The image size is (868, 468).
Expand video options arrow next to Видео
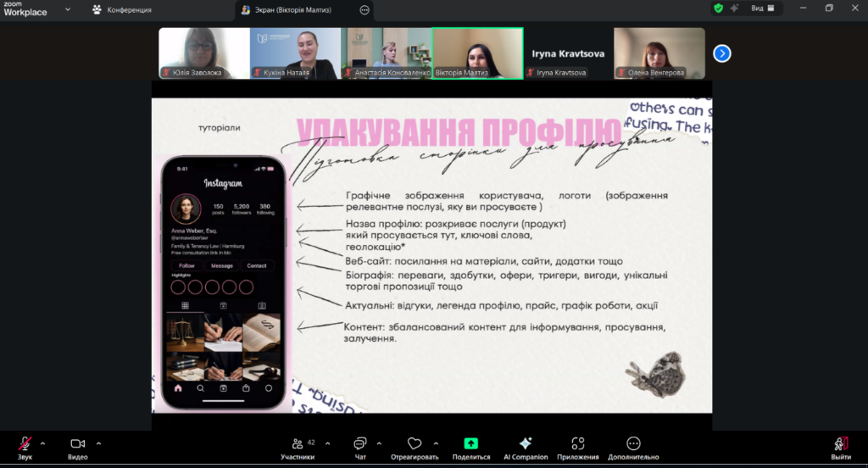point(98,443)
